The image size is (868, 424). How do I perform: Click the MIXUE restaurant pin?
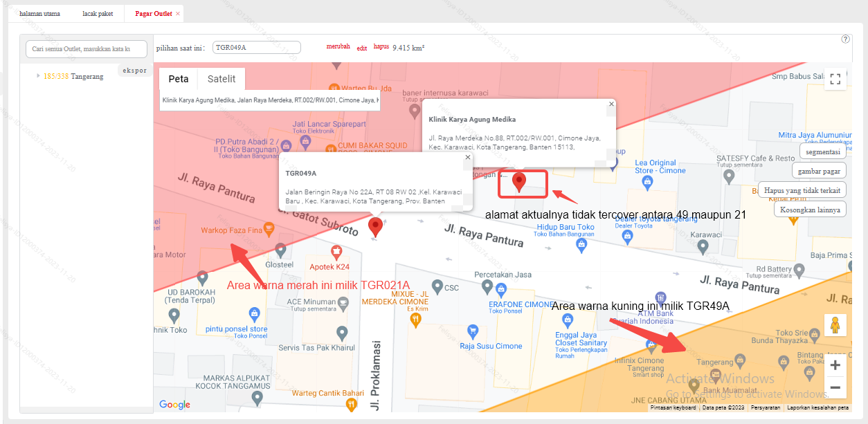415,320
